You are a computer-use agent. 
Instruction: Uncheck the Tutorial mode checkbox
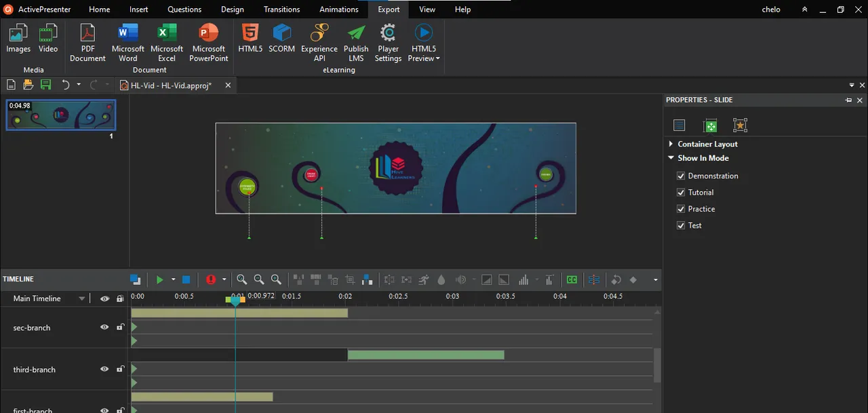pyautogui.click(x=681, y=193)
